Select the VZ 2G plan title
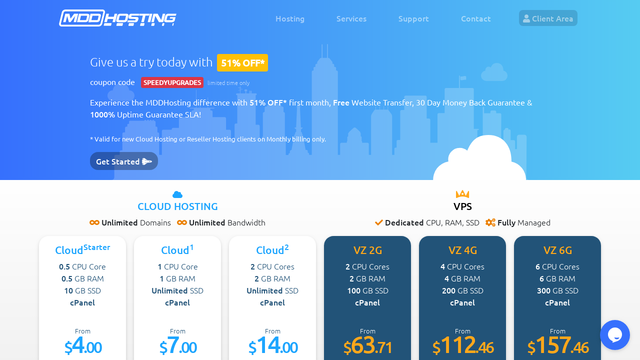 click(x=367, y=250)
